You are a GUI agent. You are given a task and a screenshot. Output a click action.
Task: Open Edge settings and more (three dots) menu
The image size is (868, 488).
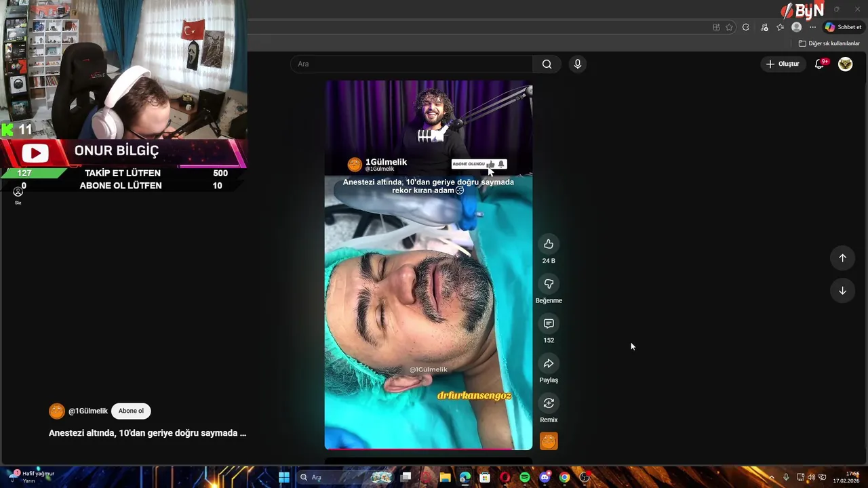(812, 27)
